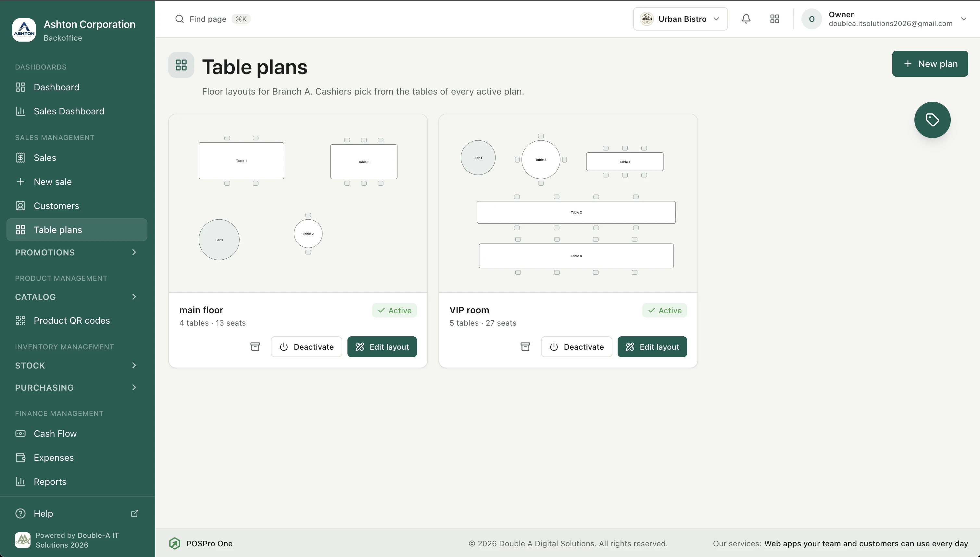Open Double A Digital Solutions link

(547, 544)
